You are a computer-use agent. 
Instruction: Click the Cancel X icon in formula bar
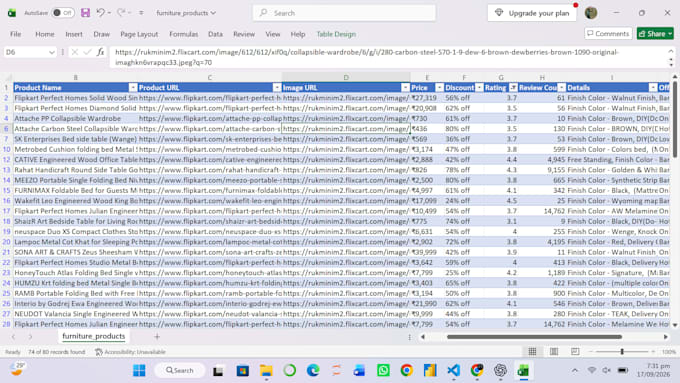pyautogui.click(x=75, y=52)
